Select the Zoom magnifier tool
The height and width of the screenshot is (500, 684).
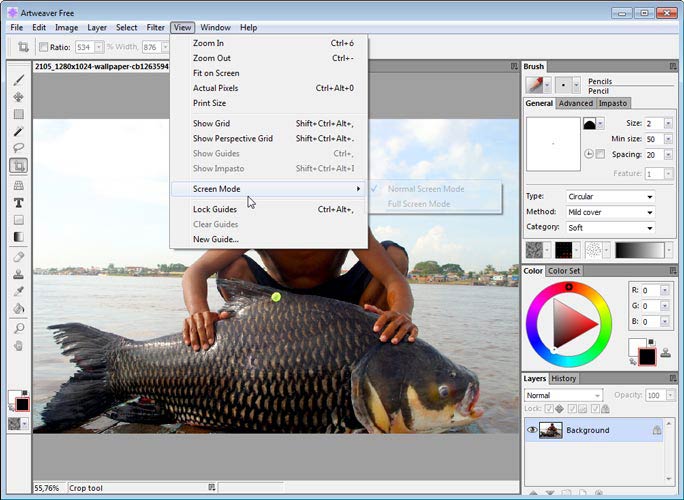click(19, 327)
